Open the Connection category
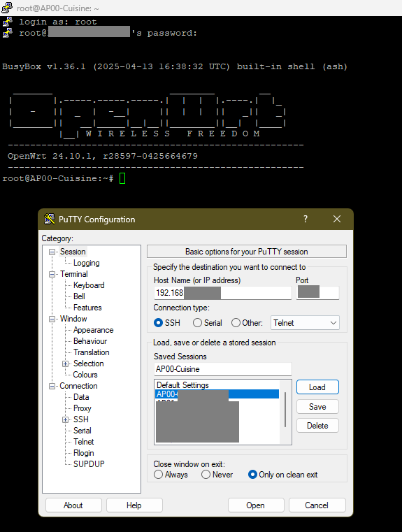Viewport: 402px width, 532px height. point(78,386)
